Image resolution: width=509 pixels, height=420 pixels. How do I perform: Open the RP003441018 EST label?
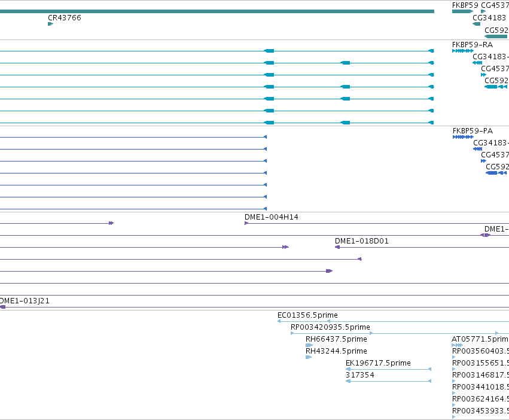480,387
